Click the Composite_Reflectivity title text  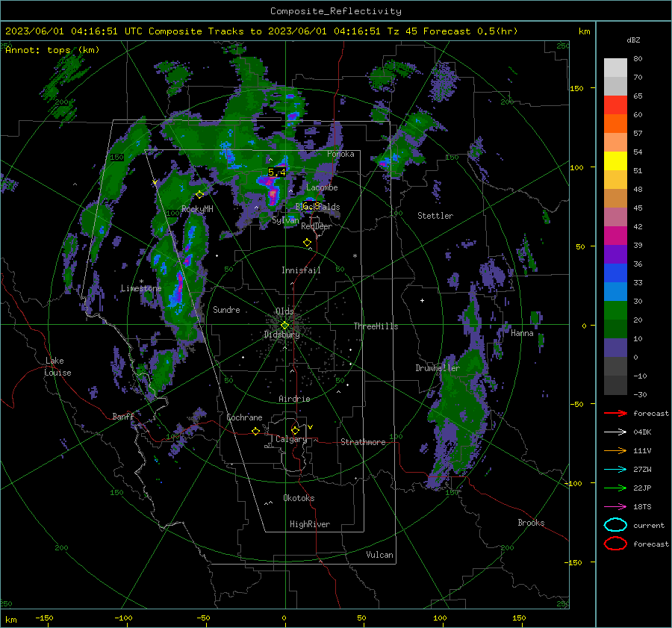pos(336,11)
